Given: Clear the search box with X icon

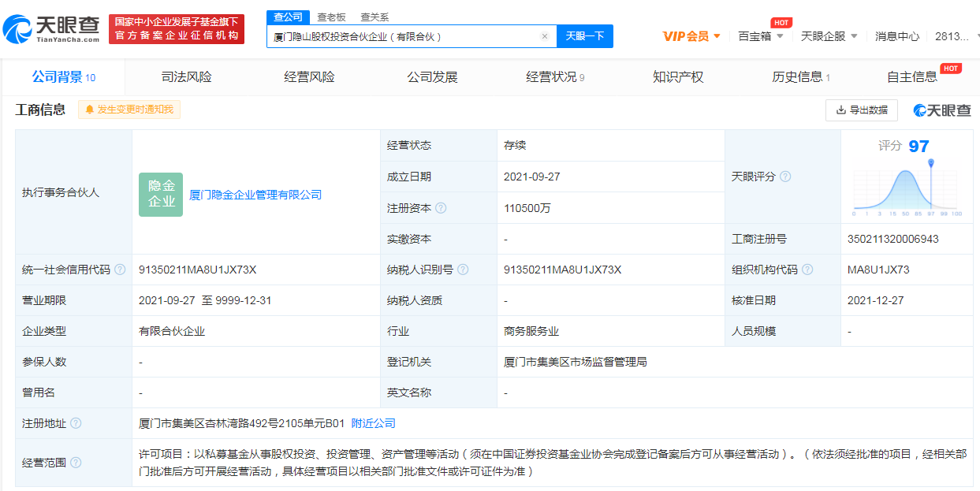Looking at the screenshot, I should click(x=544, y=36).
